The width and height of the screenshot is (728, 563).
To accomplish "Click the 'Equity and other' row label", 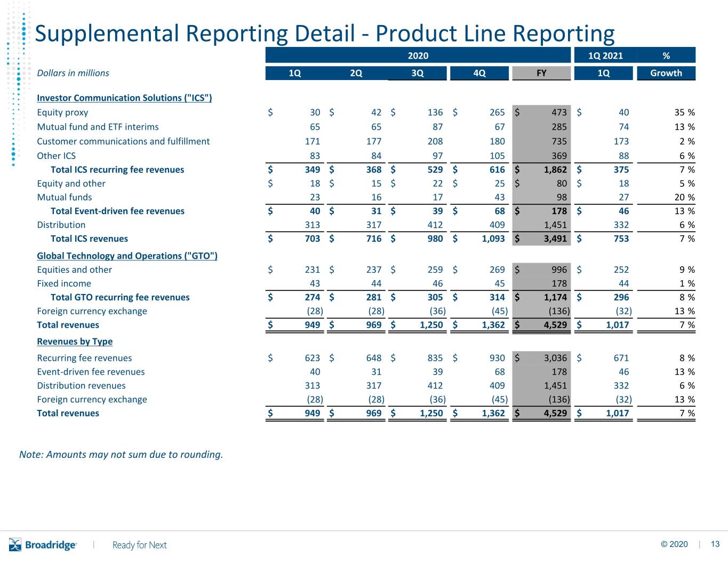I will click(71, 184).
